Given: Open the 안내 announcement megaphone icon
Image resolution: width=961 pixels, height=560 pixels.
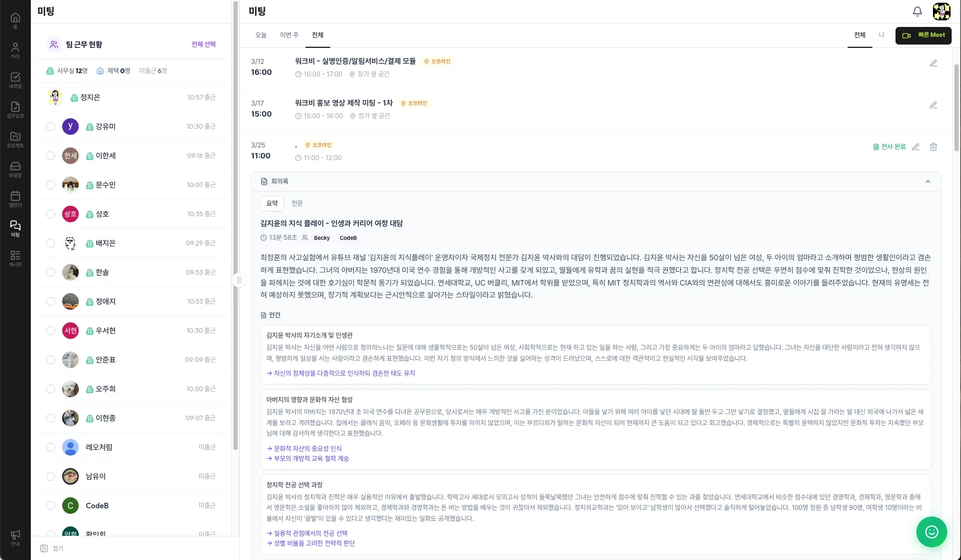Looking at the screenshot, I should point(15,537).
